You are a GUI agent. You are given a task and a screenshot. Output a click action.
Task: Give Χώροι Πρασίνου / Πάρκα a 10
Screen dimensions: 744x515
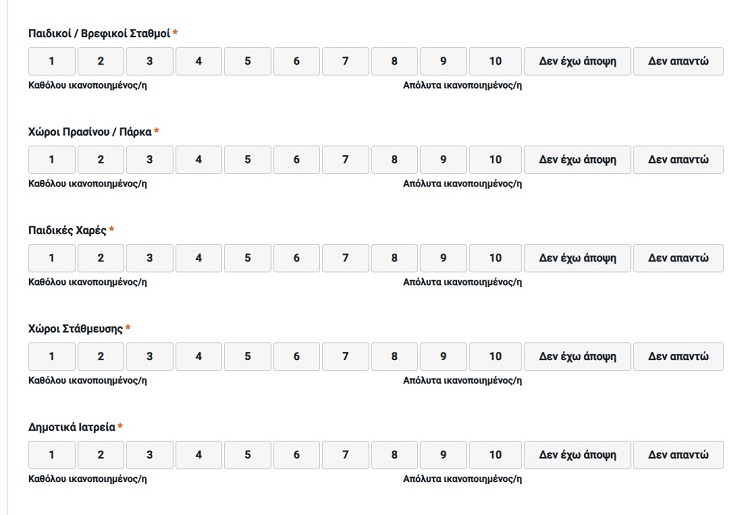click(x=495, y=160)
